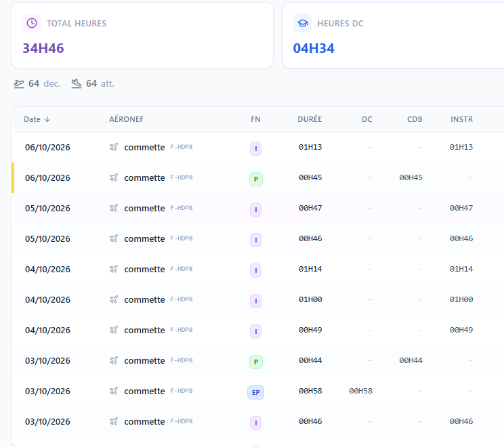Click the INSTR cell reading 00H47
The image size is (504, 447).
(x=461, y=208)
